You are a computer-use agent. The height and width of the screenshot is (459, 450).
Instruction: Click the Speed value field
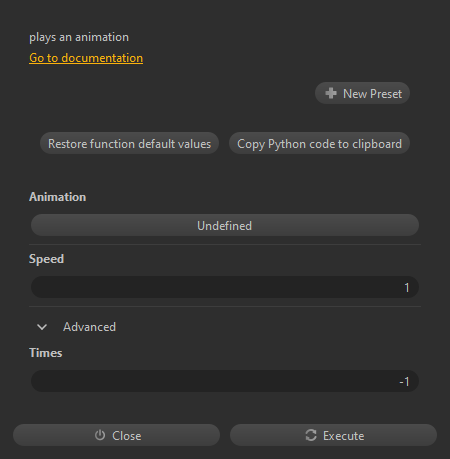pyautogui.click(x=225, y=287)
